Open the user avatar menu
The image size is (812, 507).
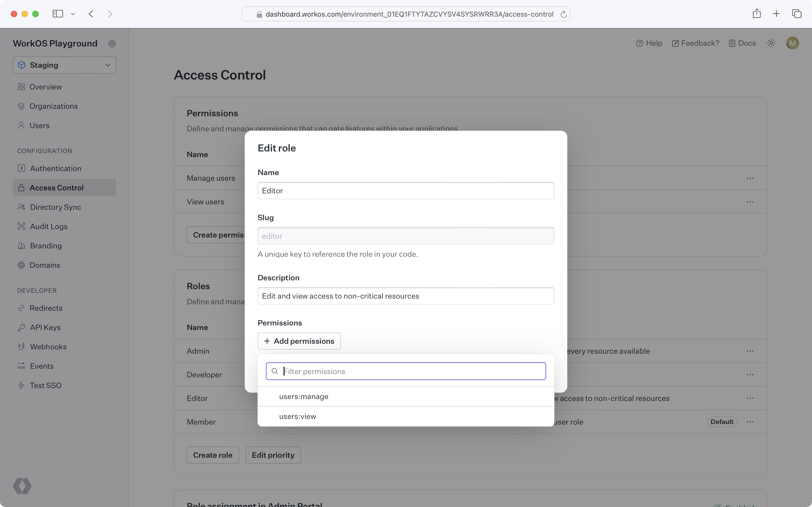[792, 43]
